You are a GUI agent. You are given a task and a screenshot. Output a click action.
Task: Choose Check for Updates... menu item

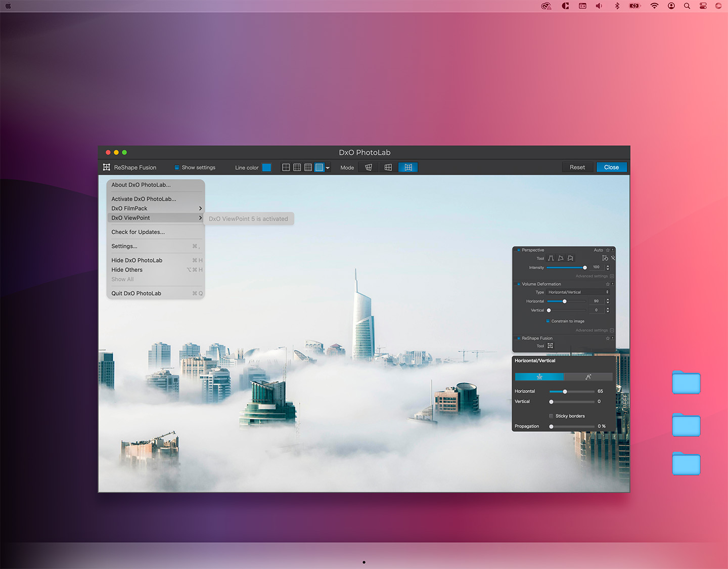pyautogui.click(x=138, y=232)
